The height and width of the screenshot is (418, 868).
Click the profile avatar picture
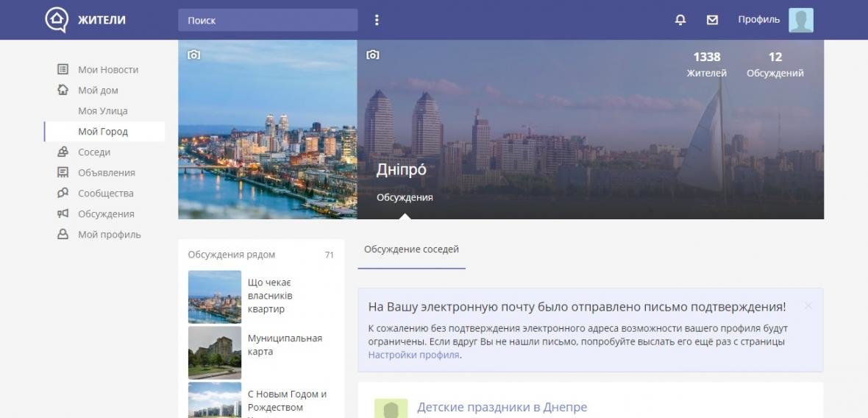(801, 20)
